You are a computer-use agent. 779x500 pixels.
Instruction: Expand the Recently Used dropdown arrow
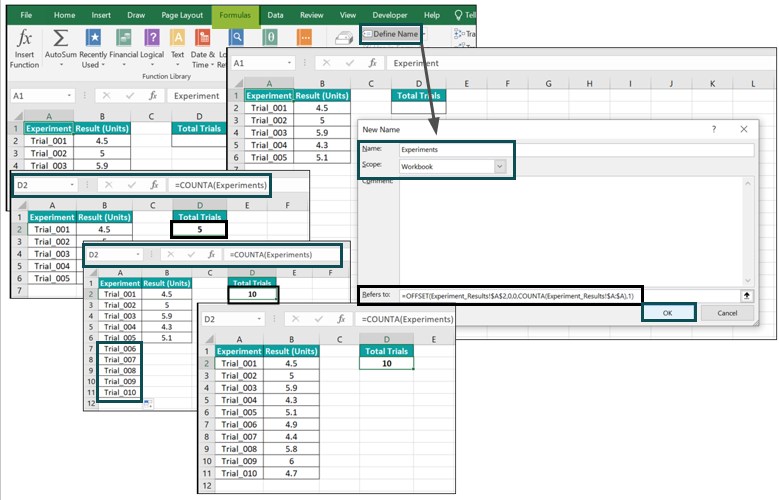(103, 65)
